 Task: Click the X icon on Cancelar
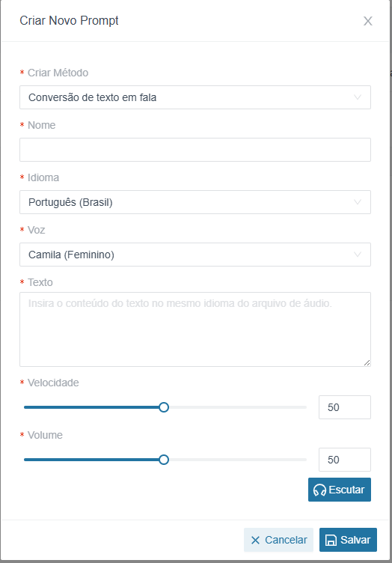[255, 540]
